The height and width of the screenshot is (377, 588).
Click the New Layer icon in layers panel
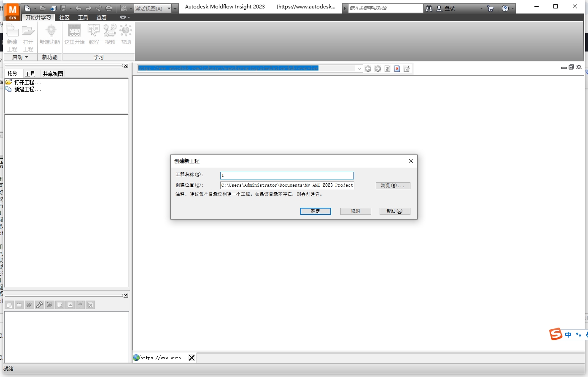9,305
